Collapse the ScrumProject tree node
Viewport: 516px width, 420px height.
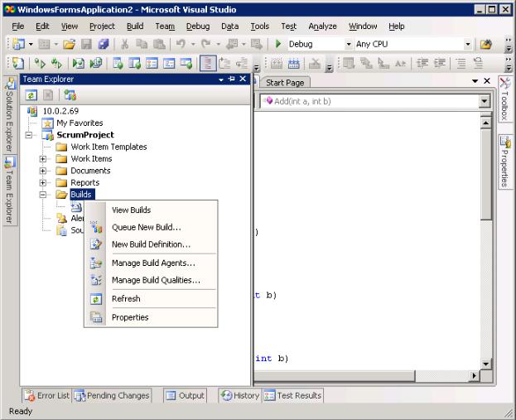[29, 135]
